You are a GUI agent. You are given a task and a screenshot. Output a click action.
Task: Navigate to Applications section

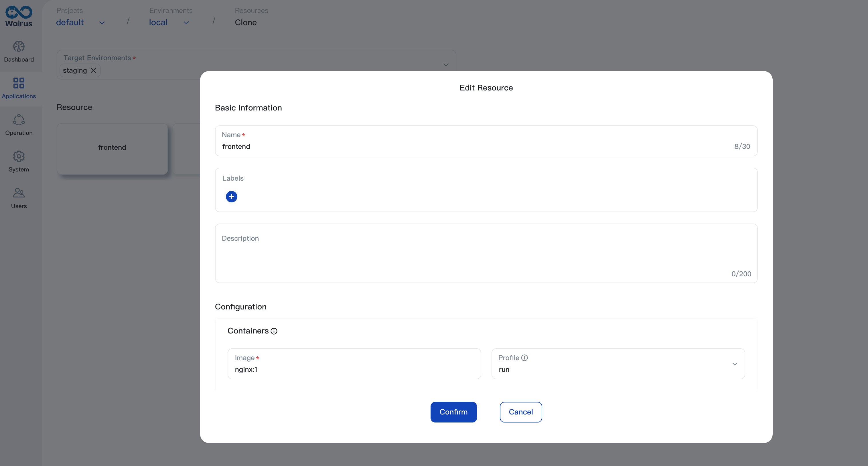coord(19,87)
